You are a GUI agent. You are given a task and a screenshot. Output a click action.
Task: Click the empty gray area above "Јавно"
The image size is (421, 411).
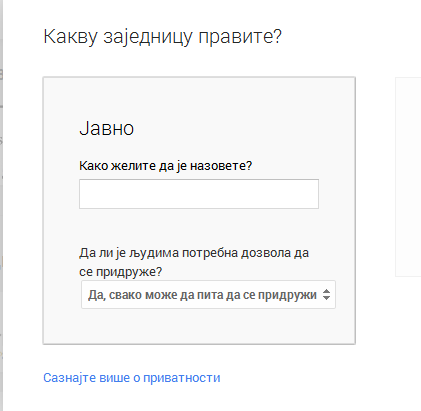199,98
